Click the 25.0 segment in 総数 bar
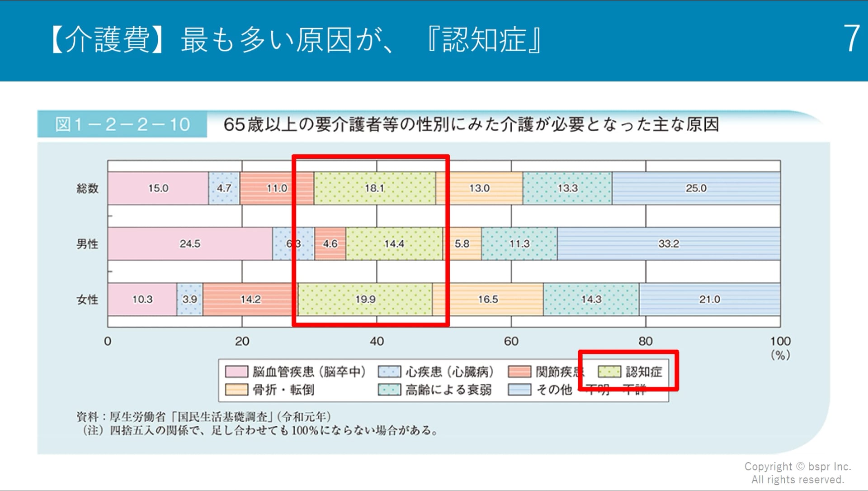The image size is (868, 491). click(696, 188)
